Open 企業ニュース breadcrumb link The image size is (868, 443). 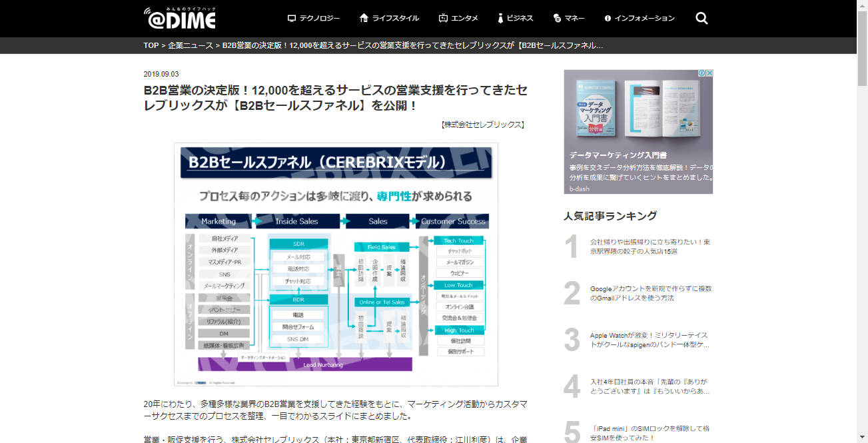point(191,45)
